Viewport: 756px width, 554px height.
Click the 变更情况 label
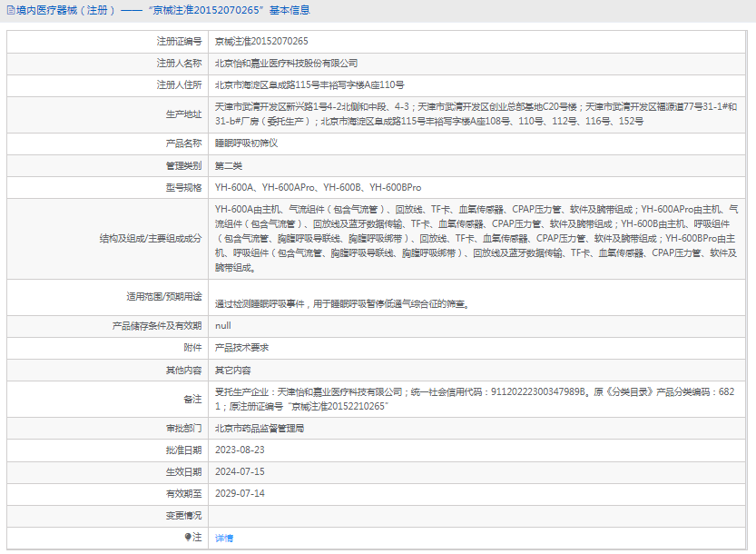(x=183, y=515)
